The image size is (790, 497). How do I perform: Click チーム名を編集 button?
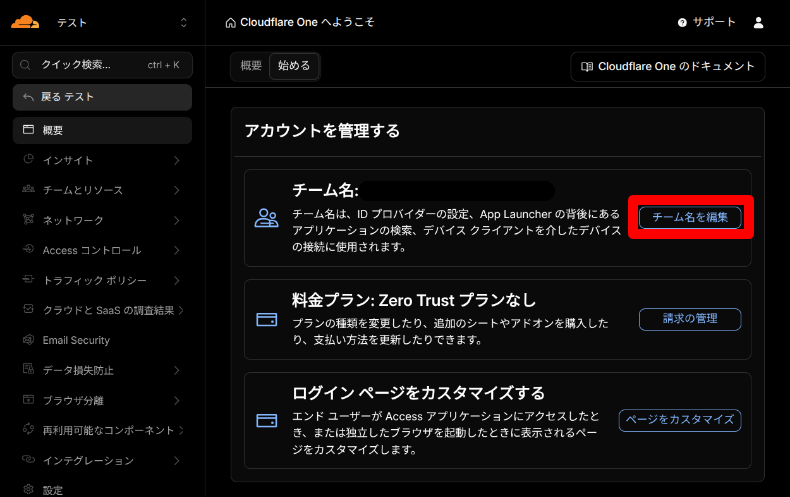[x=690, y=217]
